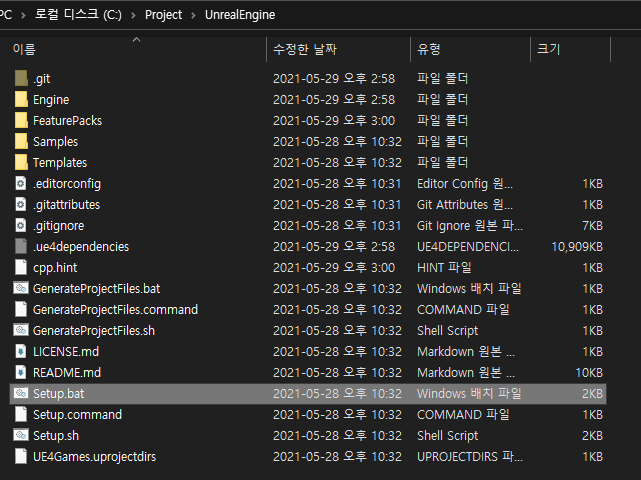Viewport: 641px width, 480px height.
Task: Click 2KB size of Setup.sh
Action: (592, 436)
